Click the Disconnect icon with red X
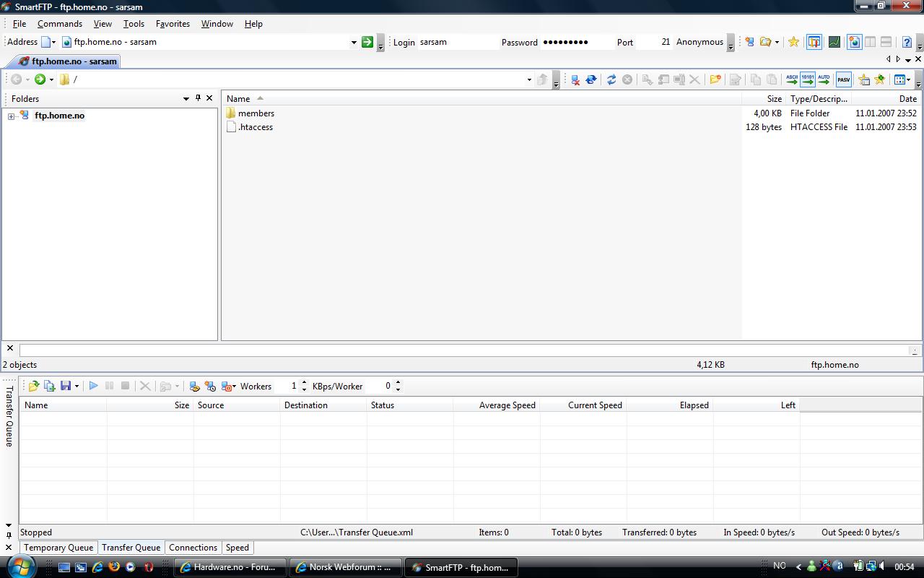 pyautogui.click(x=575, y=79)
